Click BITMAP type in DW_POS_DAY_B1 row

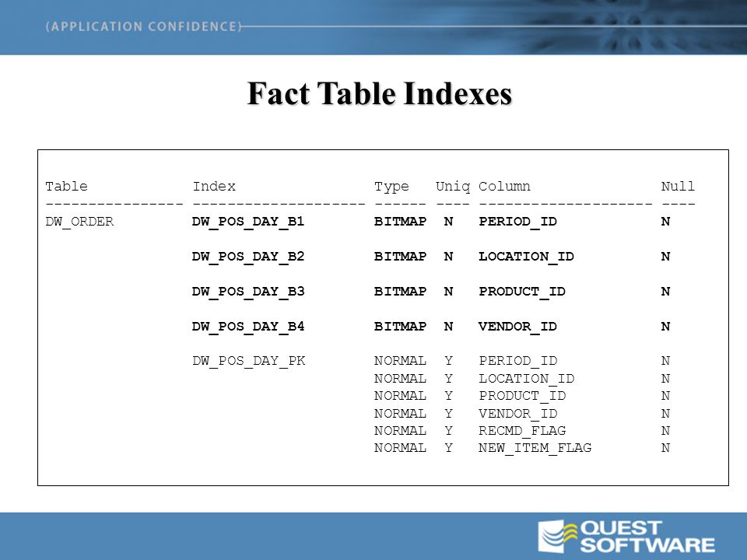point(400,222)
